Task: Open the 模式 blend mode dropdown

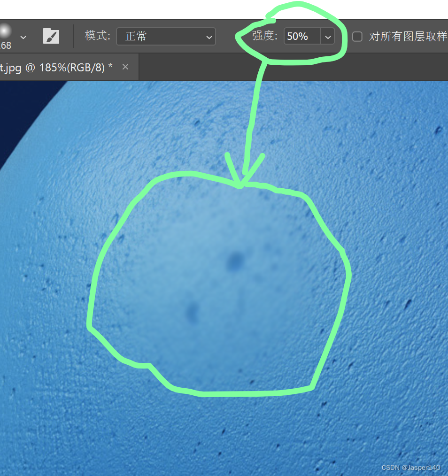Action: point(166,37)
